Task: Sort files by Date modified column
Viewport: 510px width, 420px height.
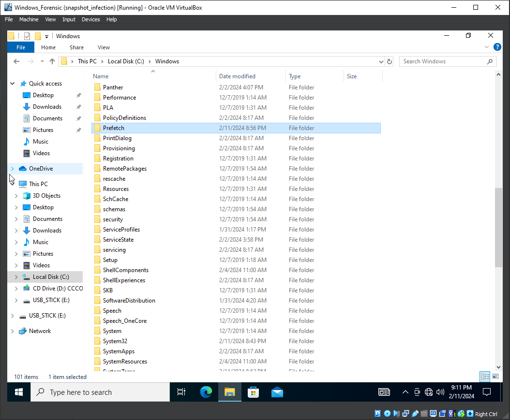Action: click(237, 76)
